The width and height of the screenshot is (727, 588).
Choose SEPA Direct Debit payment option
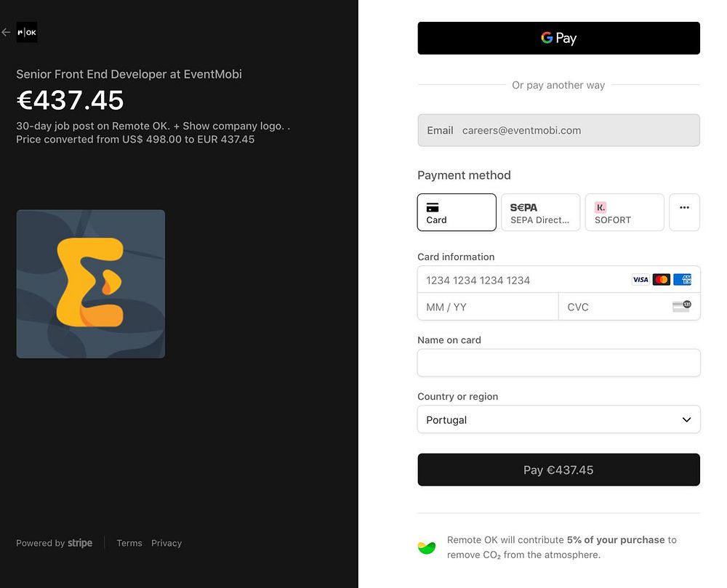540,212
